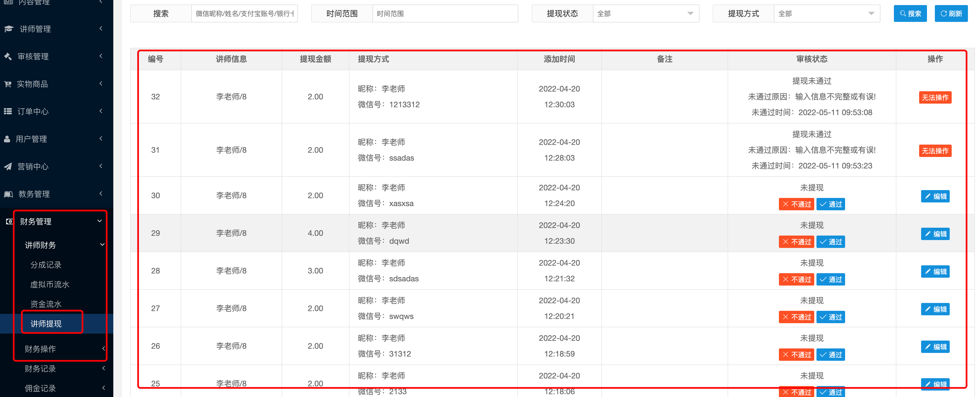
Task: Select 讲师提现 in the sidebar
Action: tap(46, 324)
